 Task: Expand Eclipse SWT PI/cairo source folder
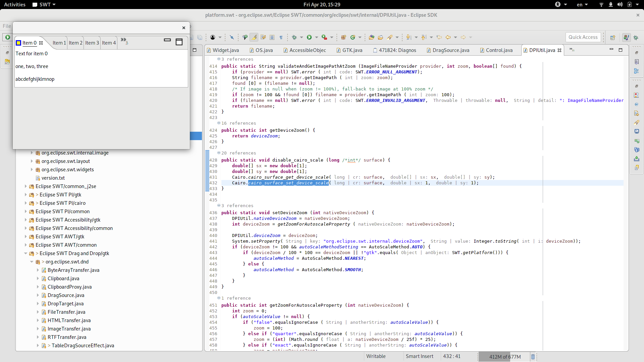(x=26, y=203)
